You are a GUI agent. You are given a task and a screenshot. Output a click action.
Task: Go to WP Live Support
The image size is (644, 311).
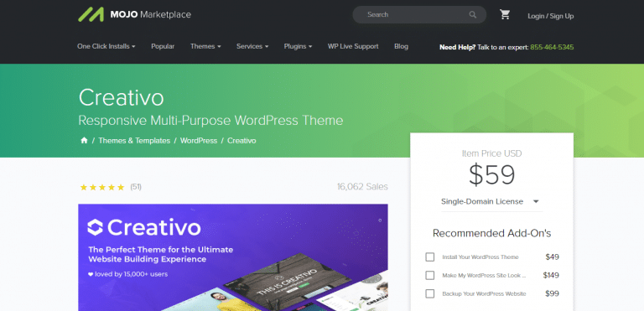click(353, 46)
